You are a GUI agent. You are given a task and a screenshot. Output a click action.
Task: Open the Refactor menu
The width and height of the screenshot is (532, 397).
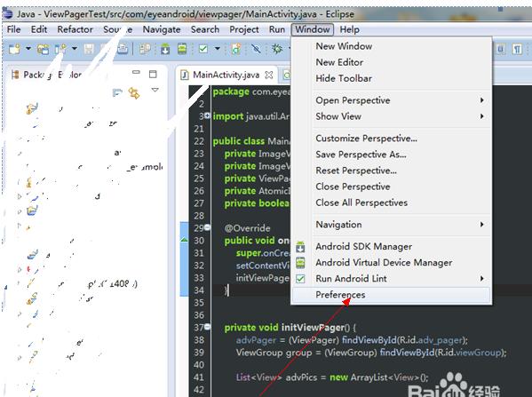click(75, 29)
